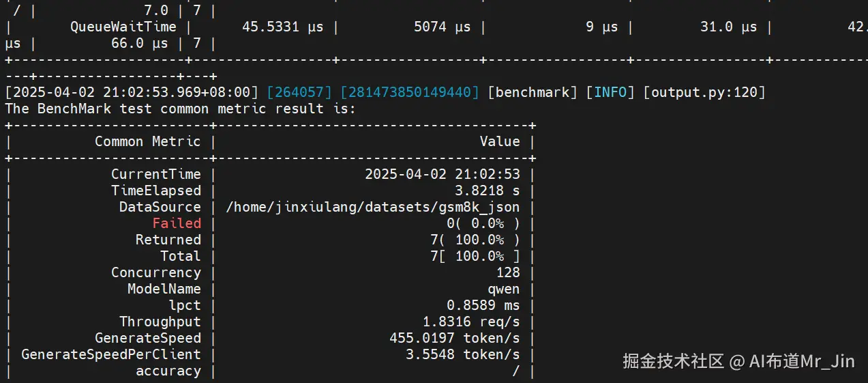Click the Concurrency value 128
868x383 pixels.
(x=508, y=272)
